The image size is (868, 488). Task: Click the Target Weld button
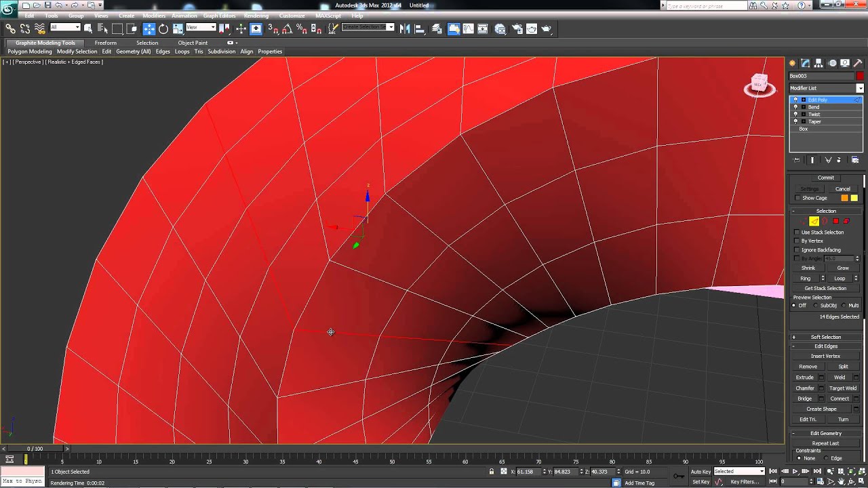[x=843, y=388]
